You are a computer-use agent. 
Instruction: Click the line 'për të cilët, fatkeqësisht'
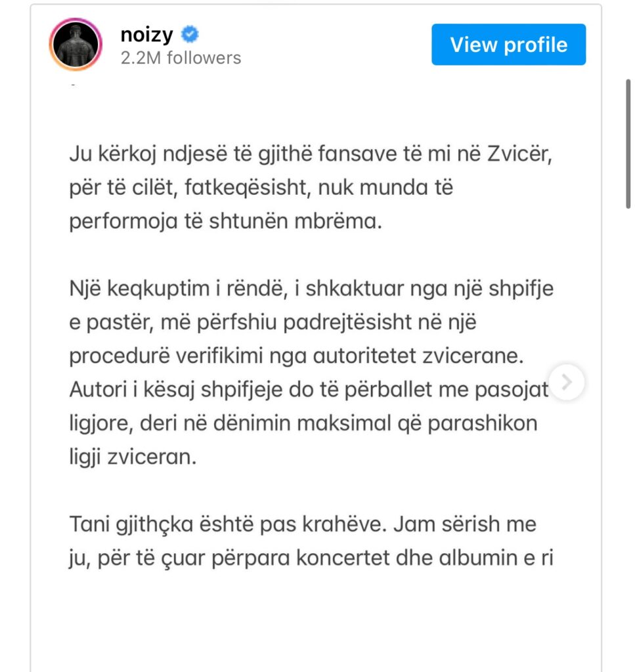click(x=261, y=187)
